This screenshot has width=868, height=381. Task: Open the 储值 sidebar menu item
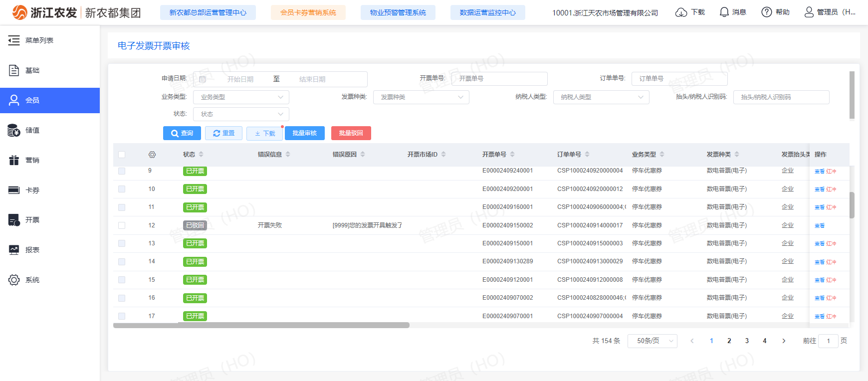pos(32,130)
